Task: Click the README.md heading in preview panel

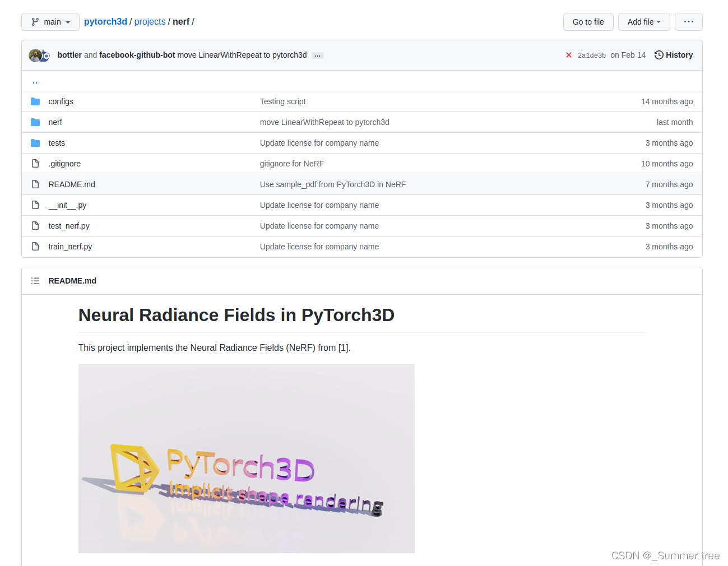Action: pos(72,281)
